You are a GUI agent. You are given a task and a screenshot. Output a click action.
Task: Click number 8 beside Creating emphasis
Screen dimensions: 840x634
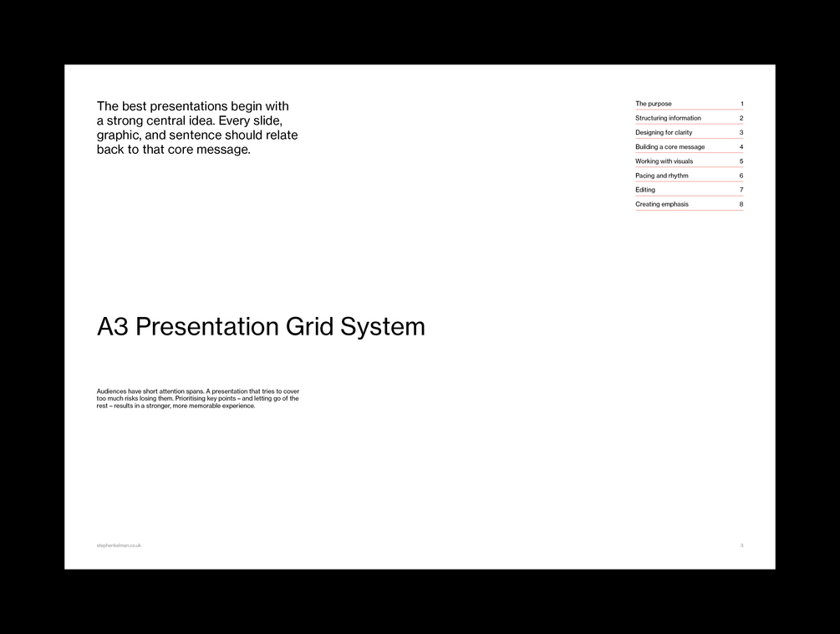[x=741, y=204]
